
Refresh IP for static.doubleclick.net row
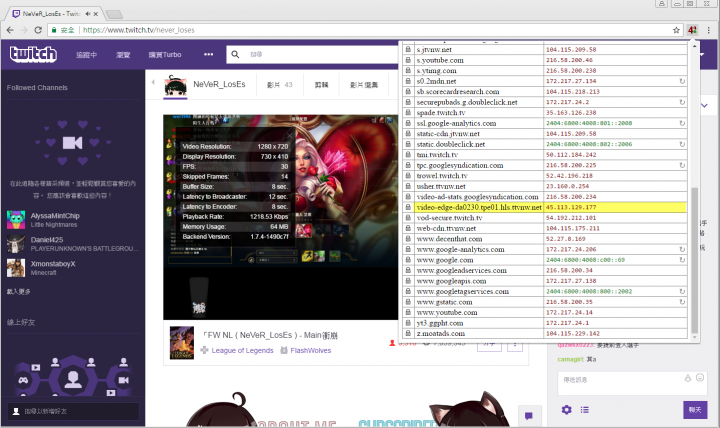pos(682,144)
